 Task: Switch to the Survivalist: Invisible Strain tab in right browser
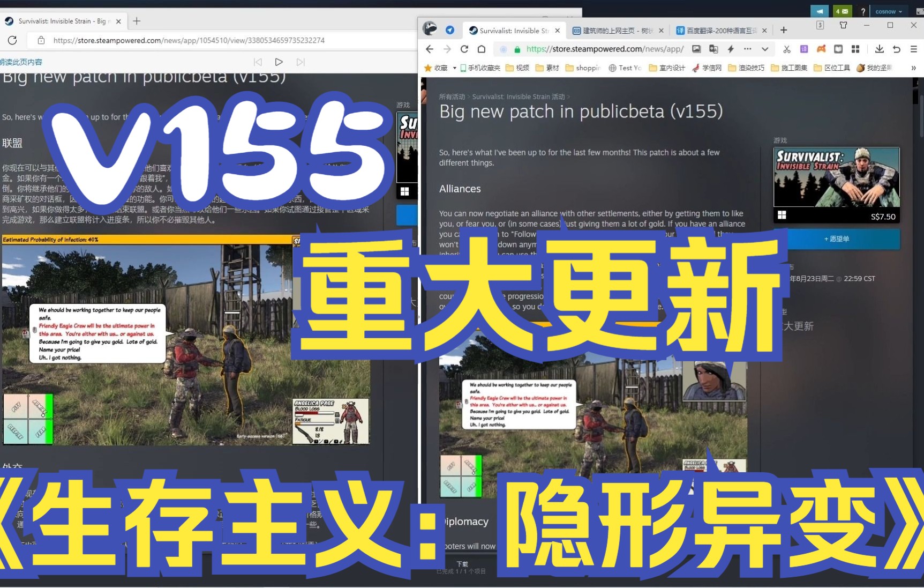tap(514, 31)
